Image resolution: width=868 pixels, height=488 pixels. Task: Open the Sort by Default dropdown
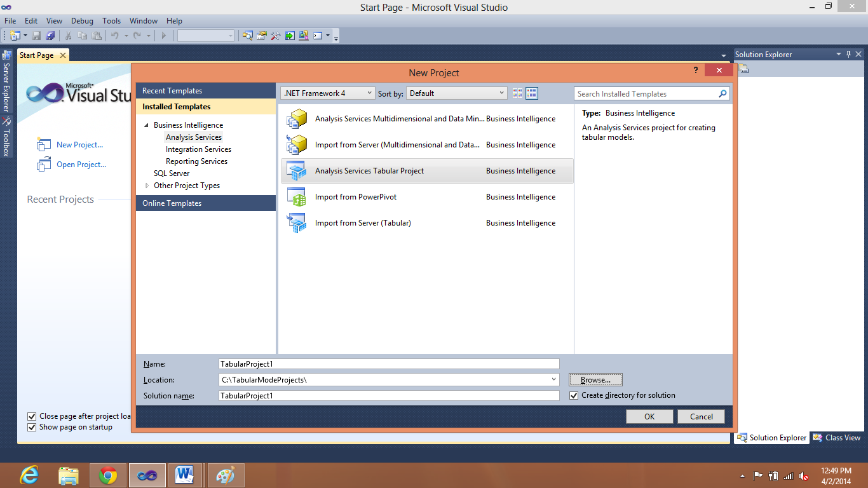click(457, 93)
